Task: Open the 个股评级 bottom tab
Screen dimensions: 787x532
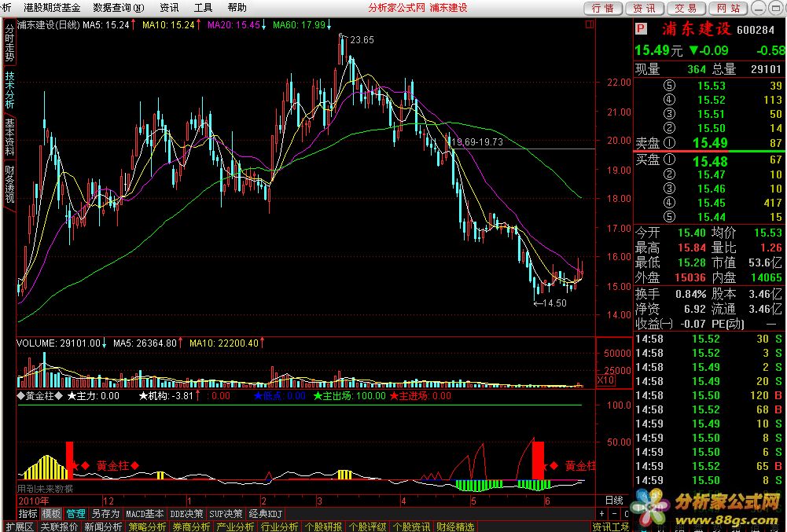Action: tap(367, 527)
